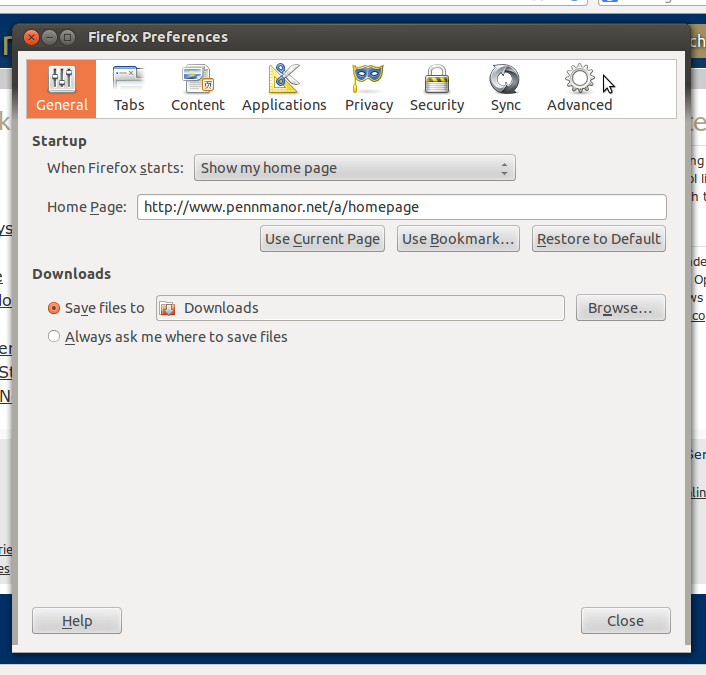706x675 pixels.
Task: Maximize the Firefox Preferences window
Action: 68,37
